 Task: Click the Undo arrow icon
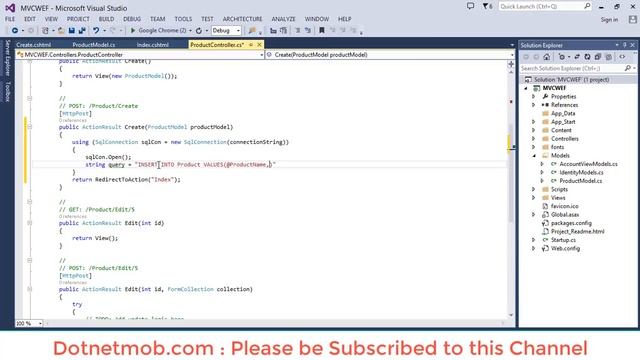pyautogui.click(x=96, y=31)
